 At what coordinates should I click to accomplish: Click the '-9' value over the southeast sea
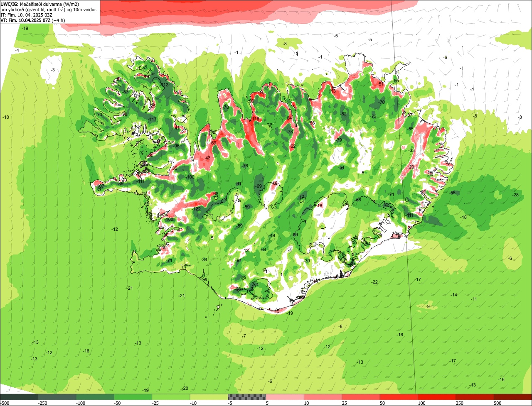pos(428,306)
